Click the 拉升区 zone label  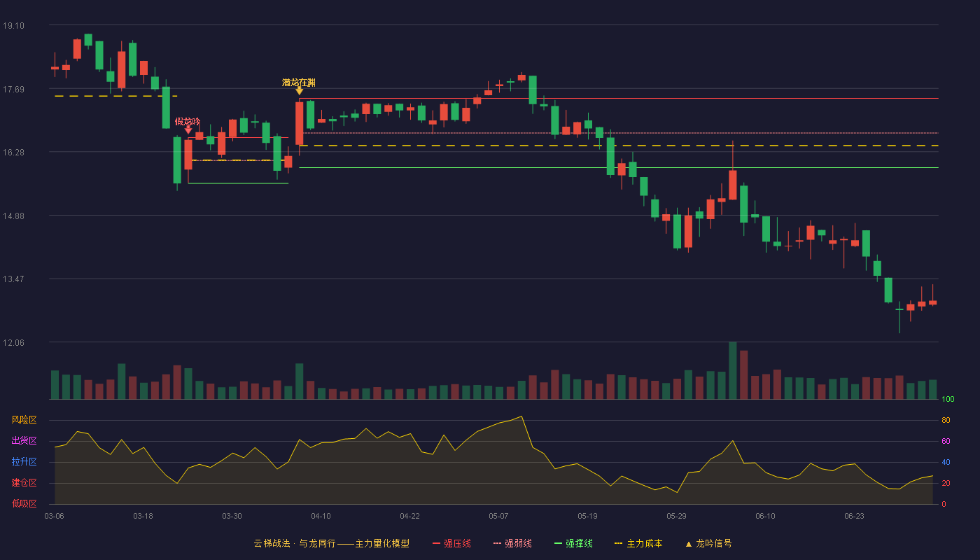point(24,462)
